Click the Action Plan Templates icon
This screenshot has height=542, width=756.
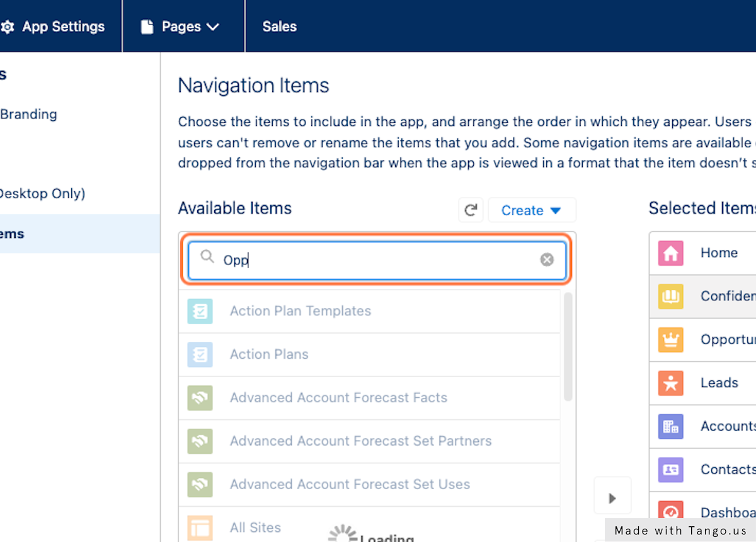[200, 311]
